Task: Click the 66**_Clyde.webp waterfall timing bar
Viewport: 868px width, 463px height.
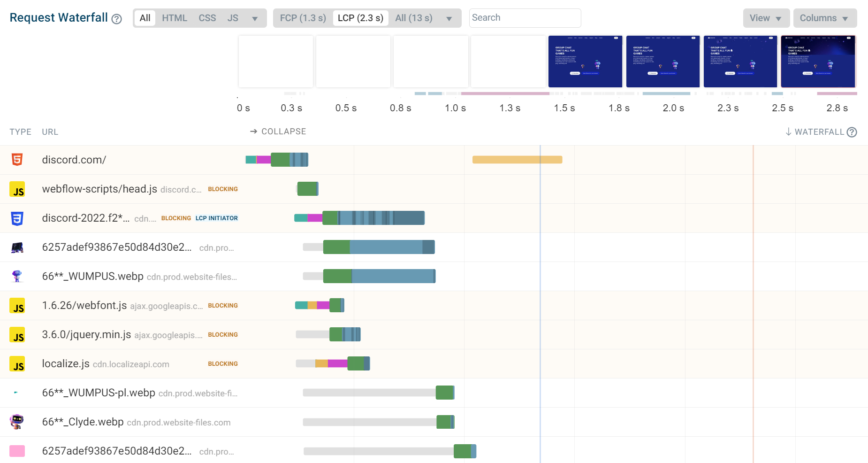Action: click(379, 422)
